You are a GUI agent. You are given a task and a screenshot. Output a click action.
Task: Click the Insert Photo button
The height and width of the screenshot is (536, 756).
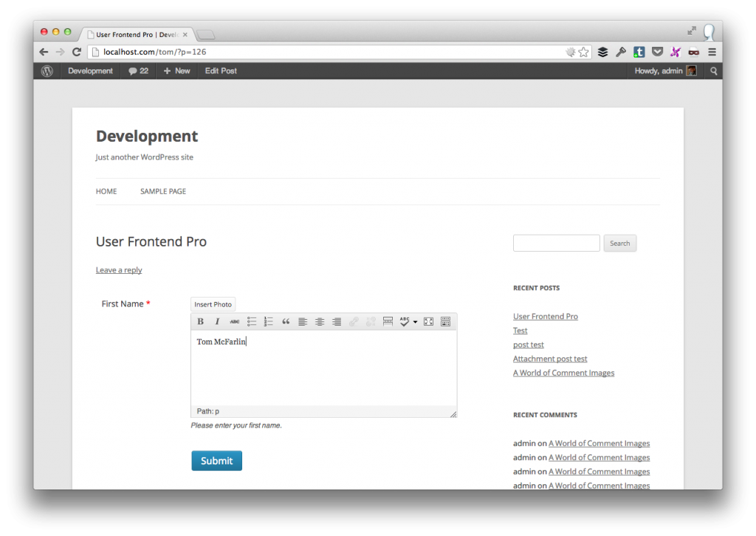(x=213, y=304)
